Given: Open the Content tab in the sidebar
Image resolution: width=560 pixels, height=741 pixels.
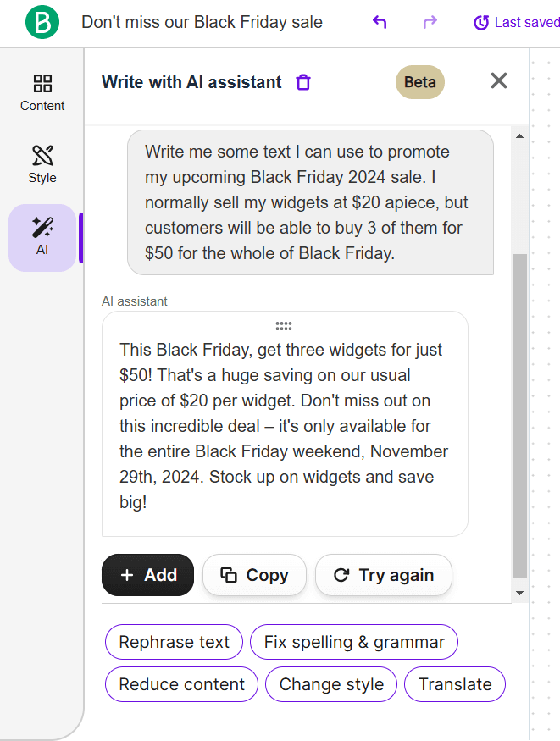Looking at the screenshot, I should (x=42, y=92).
